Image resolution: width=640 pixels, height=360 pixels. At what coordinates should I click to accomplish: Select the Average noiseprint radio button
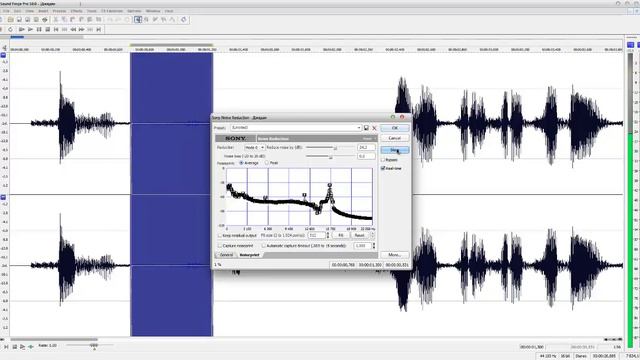tap(241, 163)
